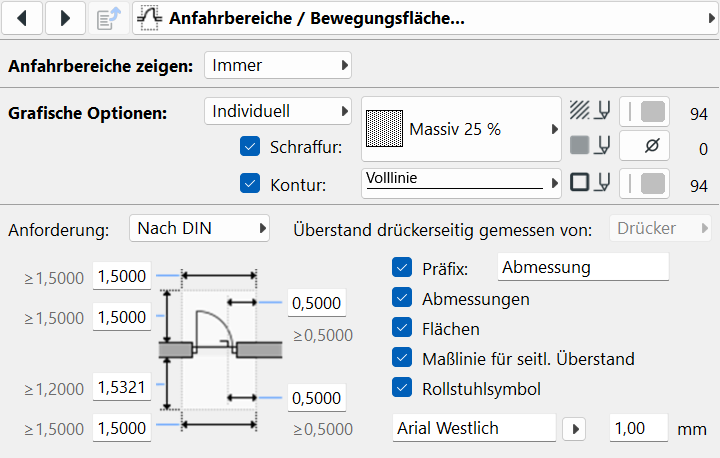Toggle the Rollstuhlsymbol checkbox
Screen dimensions: 720x458
point(402,387)
